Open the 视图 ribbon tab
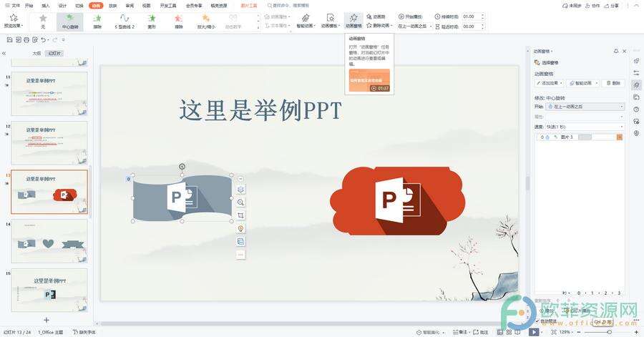The height and width of the screenshot is (337, 644). click(146, 6)
